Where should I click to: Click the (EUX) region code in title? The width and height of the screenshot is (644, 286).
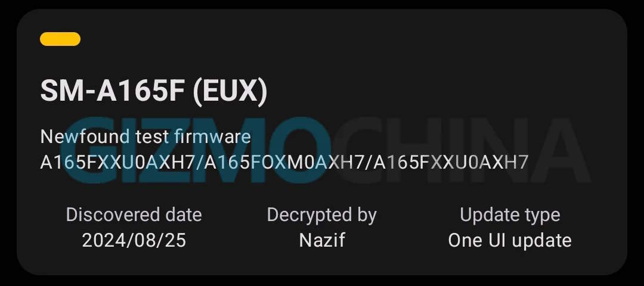[230, 92]
